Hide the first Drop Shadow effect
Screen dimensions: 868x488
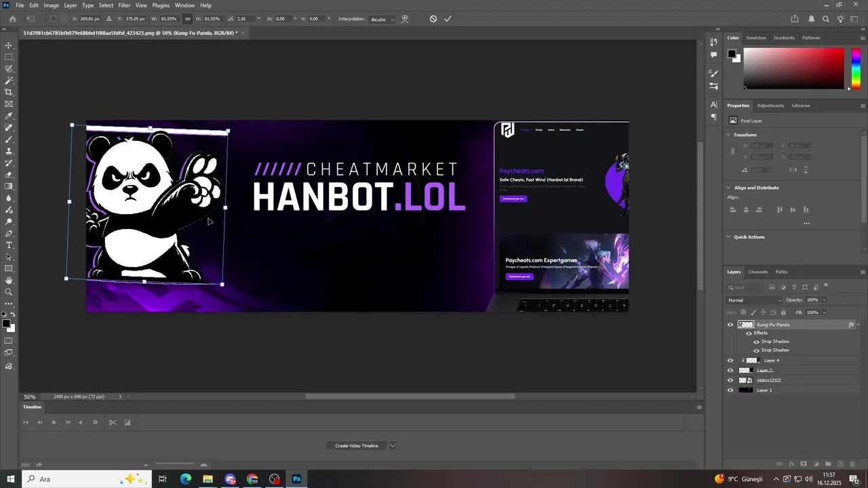(x=757, y=342)
